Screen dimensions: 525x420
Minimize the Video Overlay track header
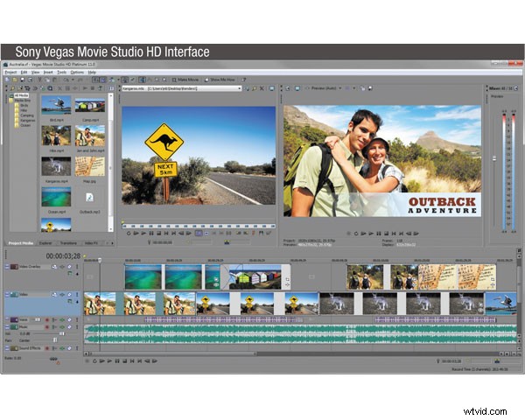point(7,267)
